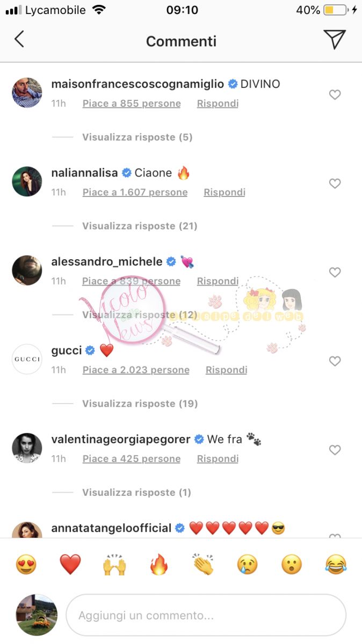Insert the raised hands emoji reaction
The height and width of the screenshot is (644, 362).
[114, 565]
